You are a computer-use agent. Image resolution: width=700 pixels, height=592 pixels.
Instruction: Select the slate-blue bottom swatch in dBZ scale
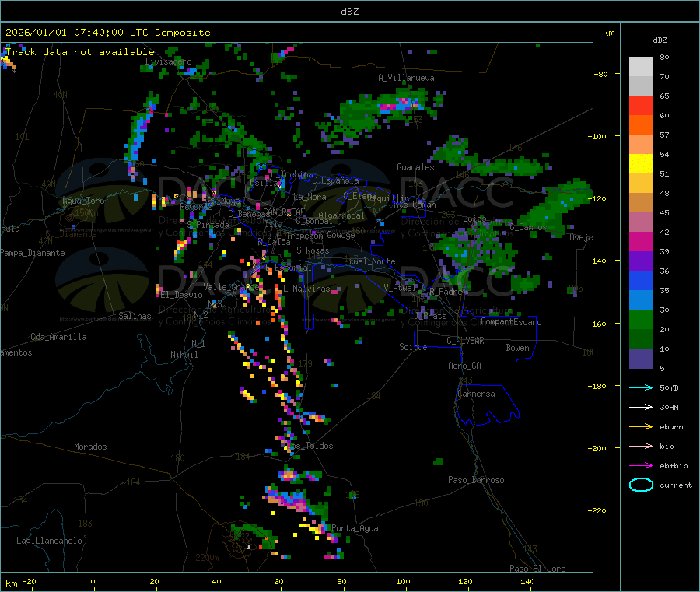point(641,359)
